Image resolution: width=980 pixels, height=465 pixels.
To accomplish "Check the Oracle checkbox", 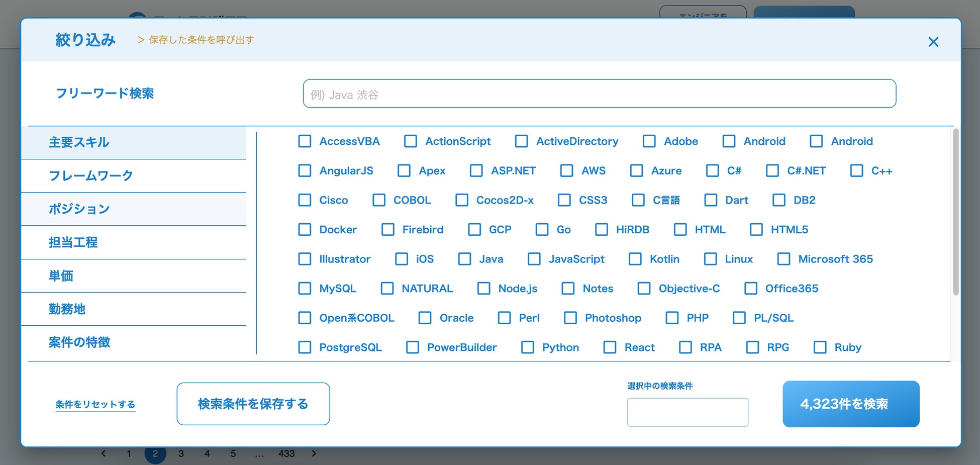I will click(425, 318).
